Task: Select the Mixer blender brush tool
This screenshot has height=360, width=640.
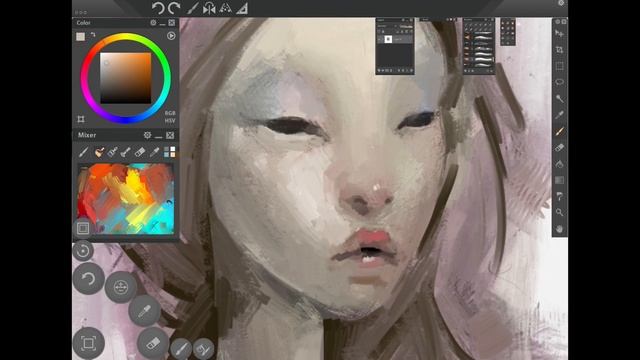Action: pyautogui.click(x=126, y=152)
